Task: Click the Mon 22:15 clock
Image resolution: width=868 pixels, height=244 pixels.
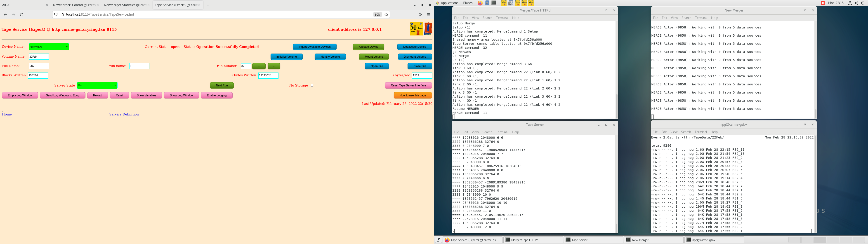Action: (836, 3)
